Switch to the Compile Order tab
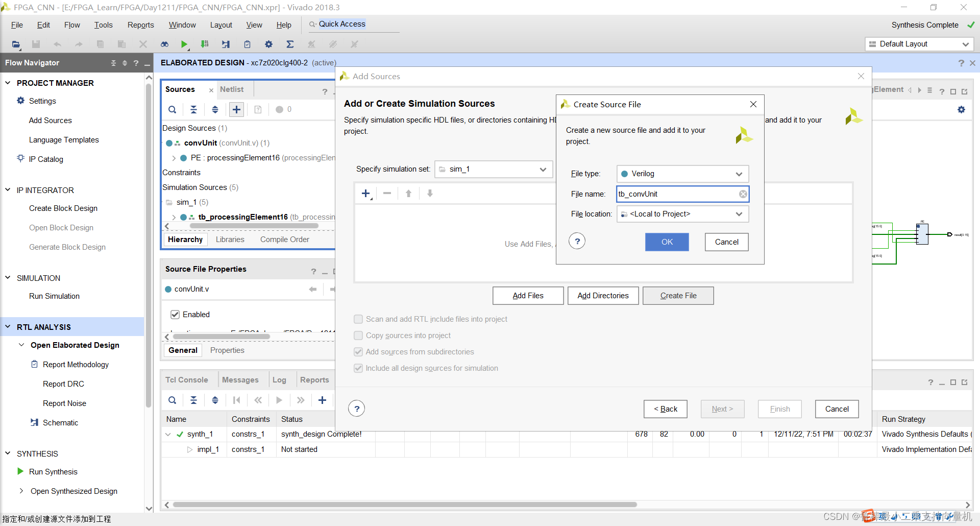 tap(284, 240)
